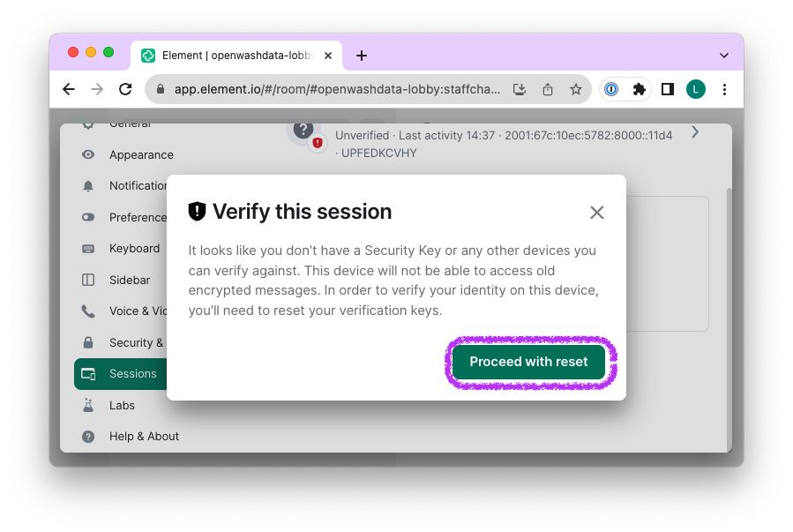Image resolution: width=793 pixels, height=532 pixels.
Task: Open the Chrome extensions puzzle icon
Action: [x=640, y=89]
